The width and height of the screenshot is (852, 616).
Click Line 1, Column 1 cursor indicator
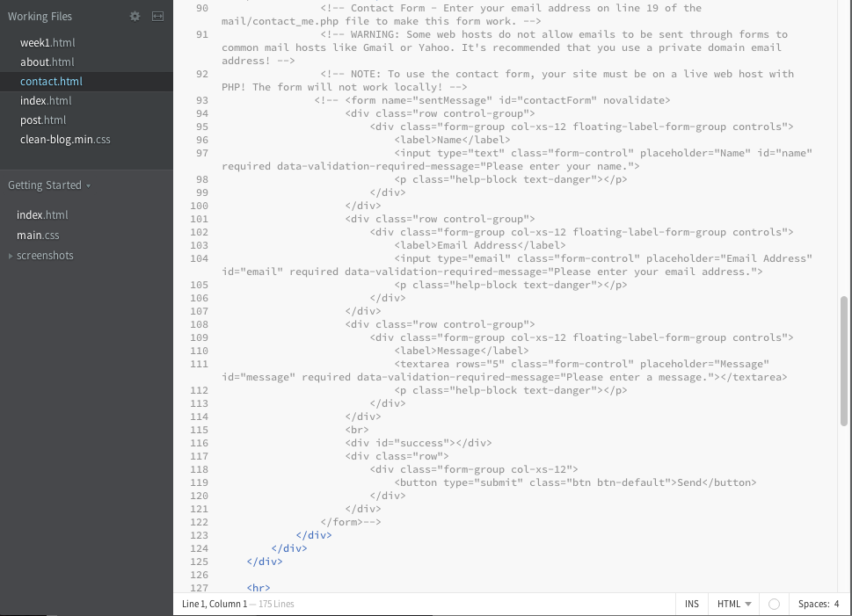point(215,604)
